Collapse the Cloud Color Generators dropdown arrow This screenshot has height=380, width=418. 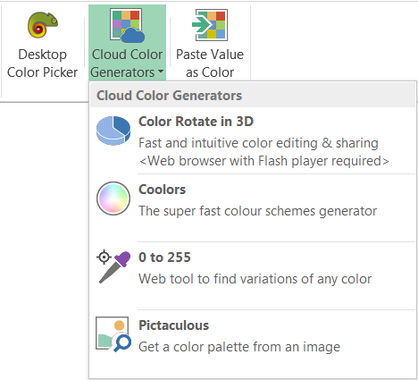tap(161, 71)
